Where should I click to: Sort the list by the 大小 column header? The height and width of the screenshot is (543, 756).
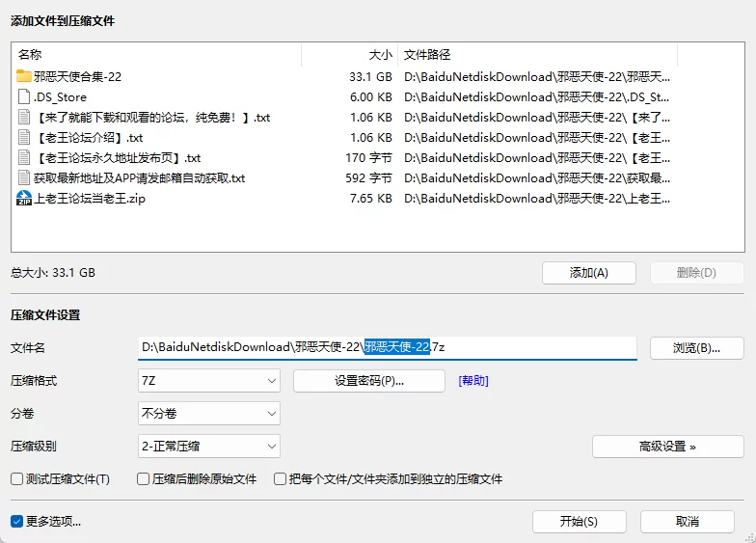[x=350, y=54]
